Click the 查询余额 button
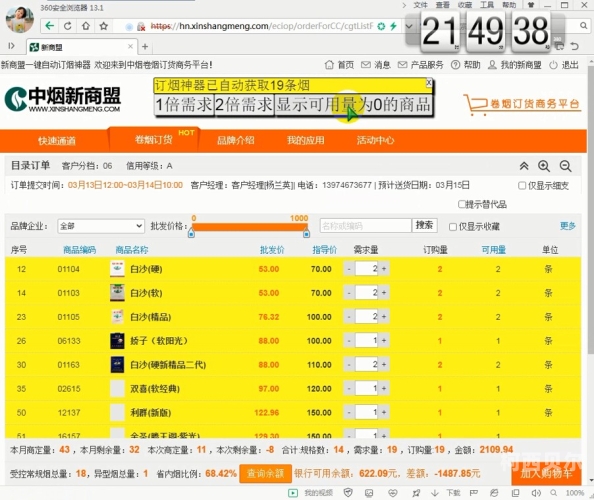This screenshot has height=500, width=594. coord(266,473)
